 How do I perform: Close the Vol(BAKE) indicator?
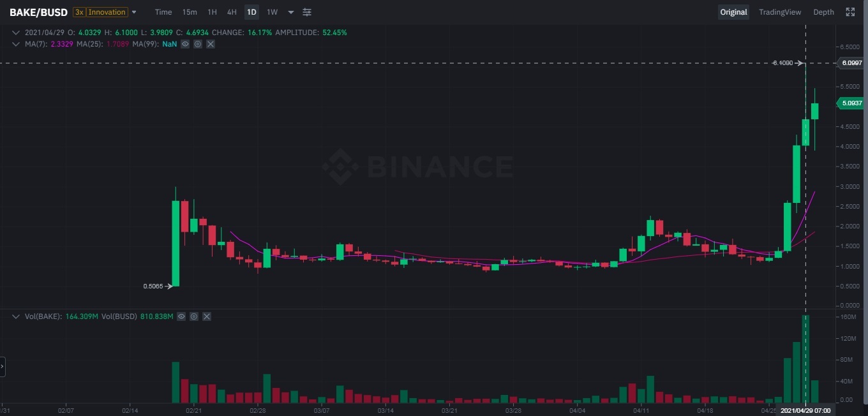(206, 316)
